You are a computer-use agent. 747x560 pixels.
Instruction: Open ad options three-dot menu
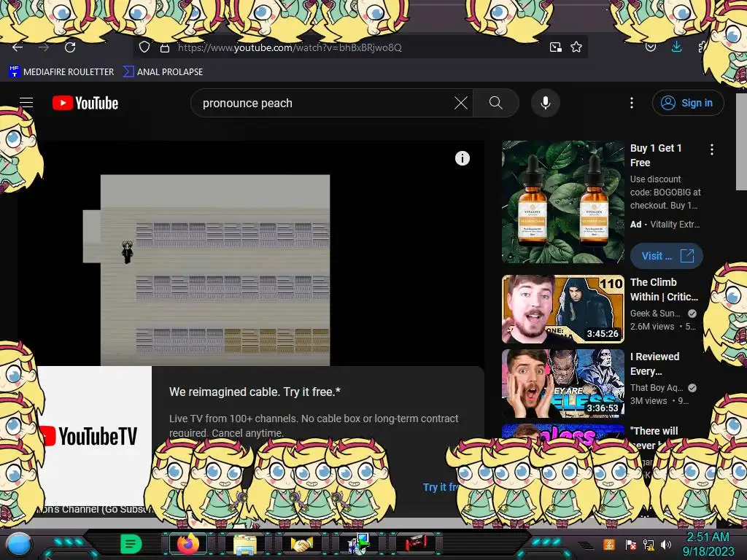click(x=712, y=149)
